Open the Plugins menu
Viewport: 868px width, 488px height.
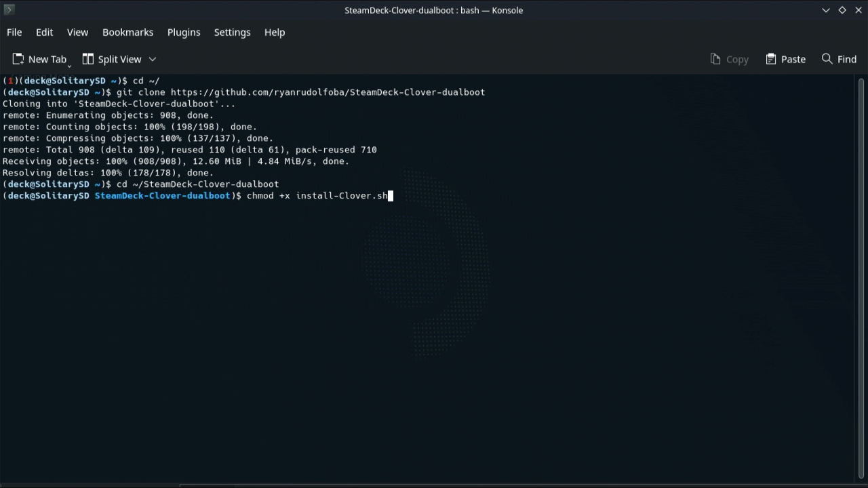click(x=184, y=32)
